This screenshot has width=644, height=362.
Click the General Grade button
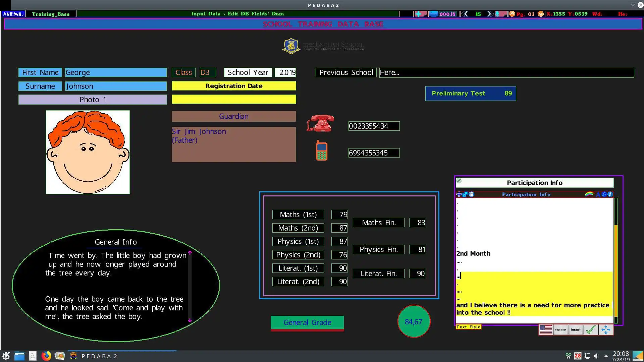coord(307,322)
